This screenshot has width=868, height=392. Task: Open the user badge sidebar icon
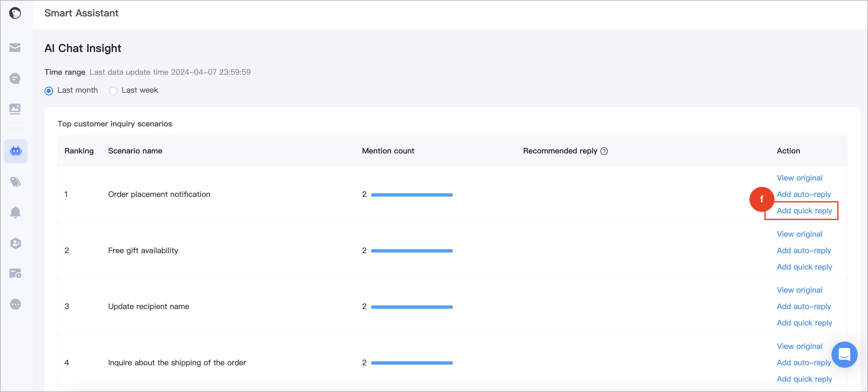15,243
